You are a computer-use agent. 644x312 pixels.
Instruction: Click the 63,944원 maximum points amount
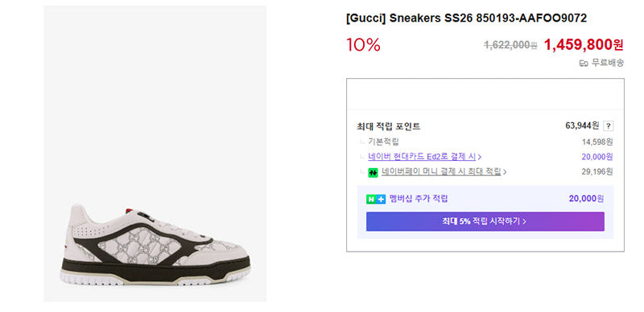pos(582,125)
